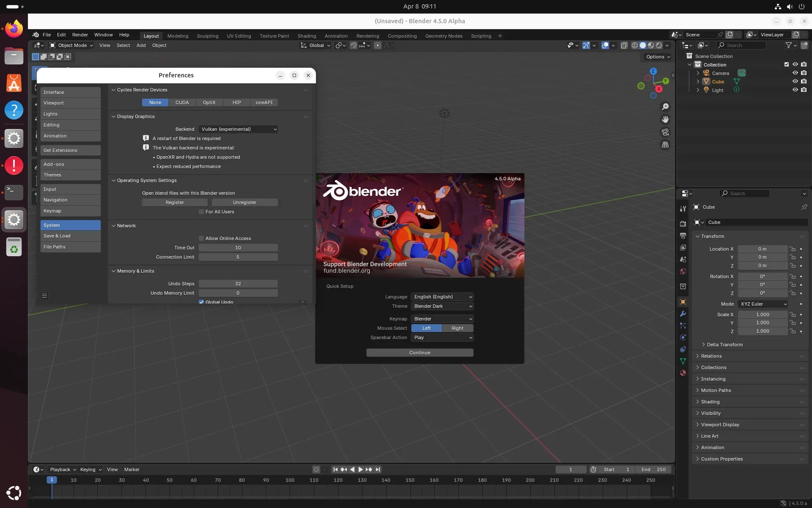Image resolution: width=812 pixels, height=508 pixels.
Task: Select the Themes preferences section
Action: (x=70, y=175)
